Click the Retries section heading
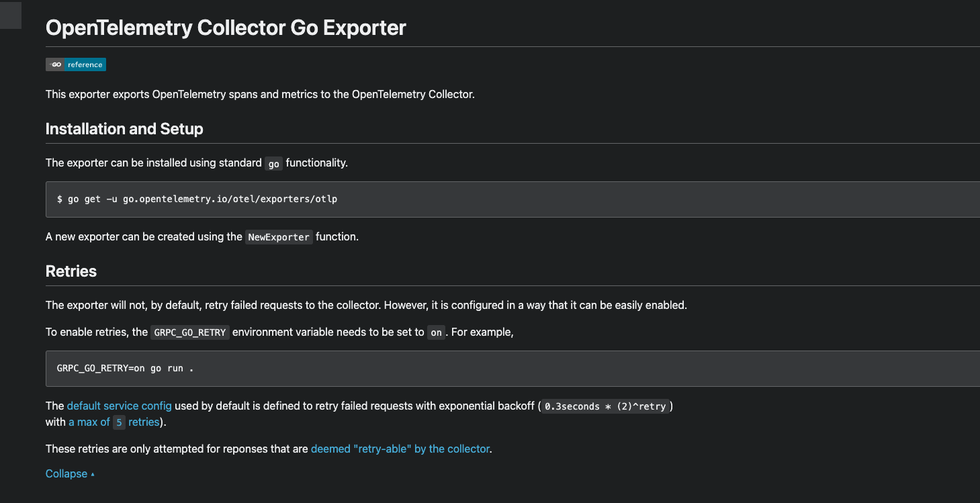 point(71,271)
